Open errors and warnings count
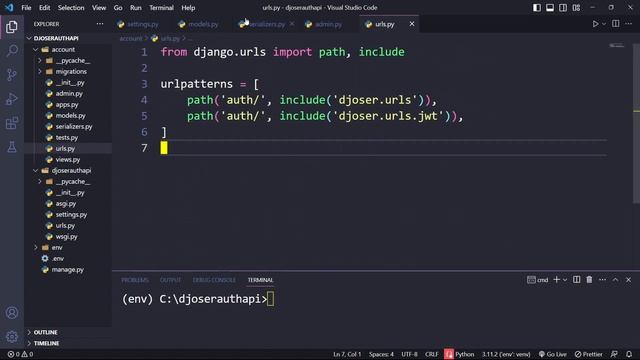The height and width of the screenshot is (360, 640). point(20,354)
